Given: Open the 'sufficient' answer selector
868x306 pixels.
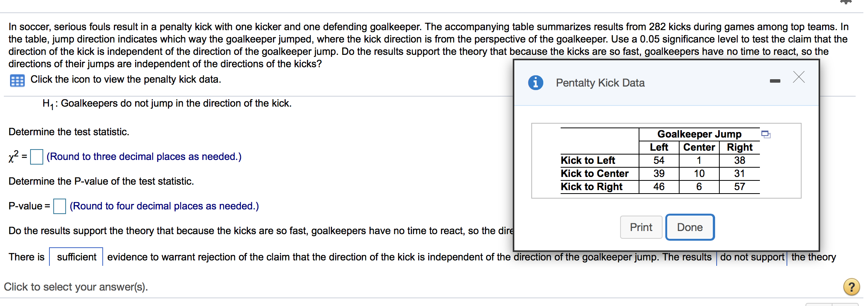Looking at the screenshot, I should (x=76, y=257).
